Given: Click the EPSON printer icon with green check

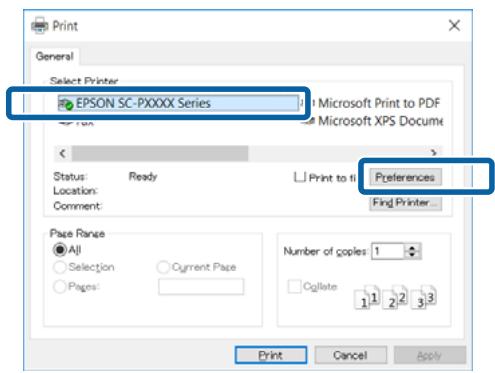Looking at the screenshot, I should pyautogui.click(x=66, y=104).
